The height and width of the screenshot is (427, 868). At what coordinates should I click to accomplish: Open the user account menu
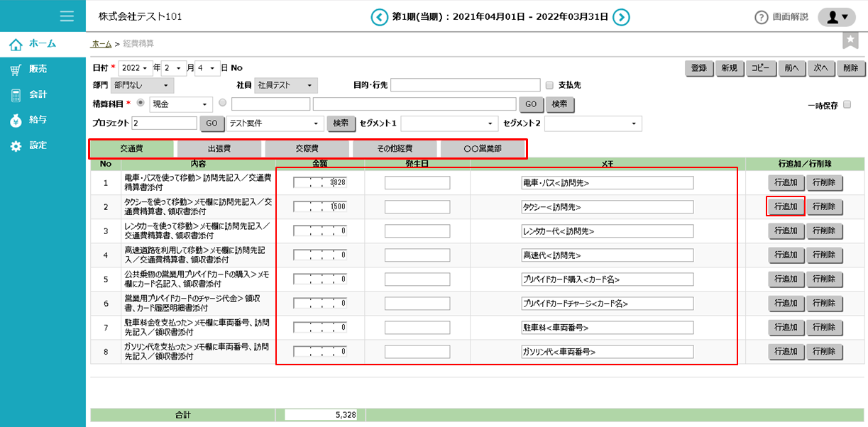[837, 17]
